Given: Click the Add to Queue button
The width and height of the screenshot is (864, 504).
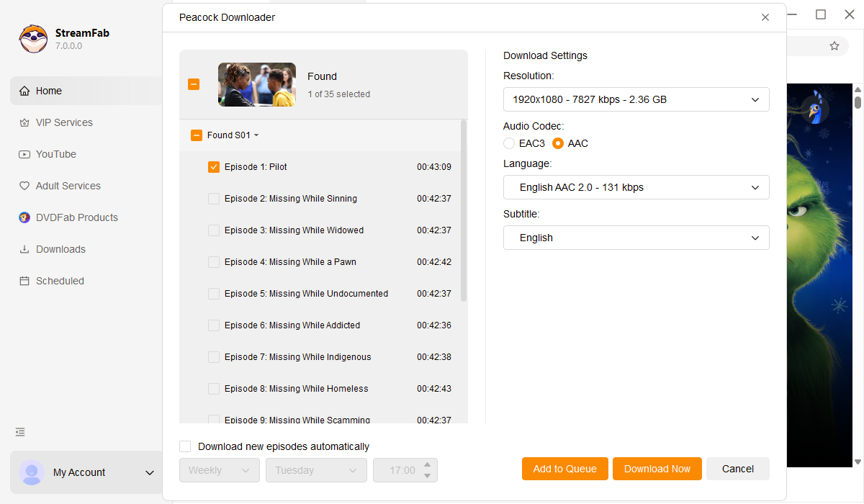Looking at the screenshot, I should (x=564, y=469).
